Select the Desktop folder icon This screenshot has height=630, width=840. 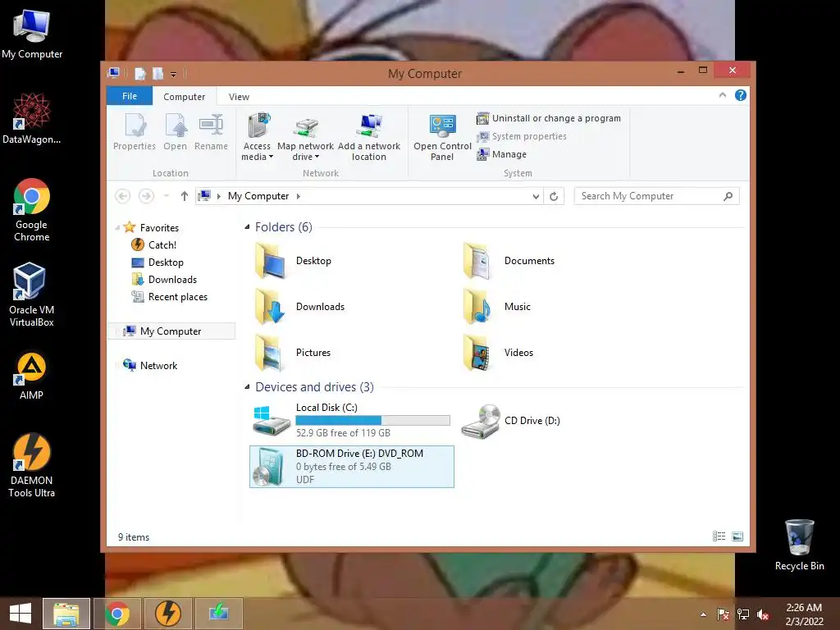pos(270,261)
